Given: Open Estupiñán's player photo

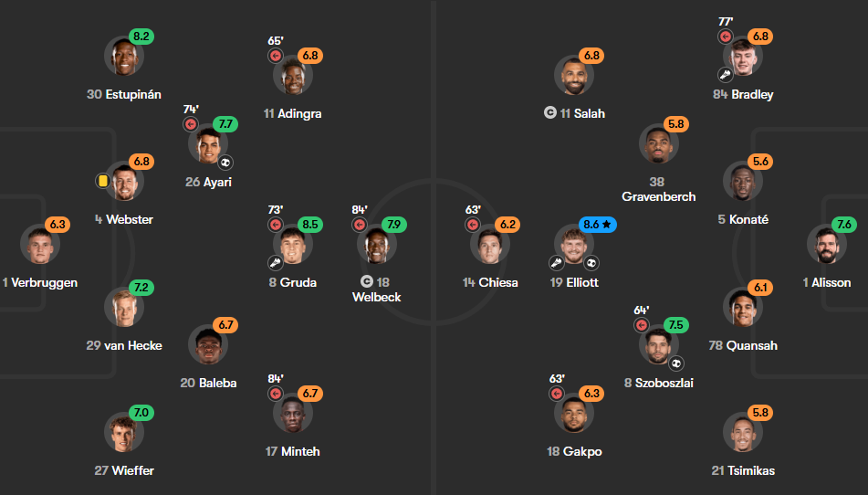Looking at the screenshot, I should [x=124, y=56].
